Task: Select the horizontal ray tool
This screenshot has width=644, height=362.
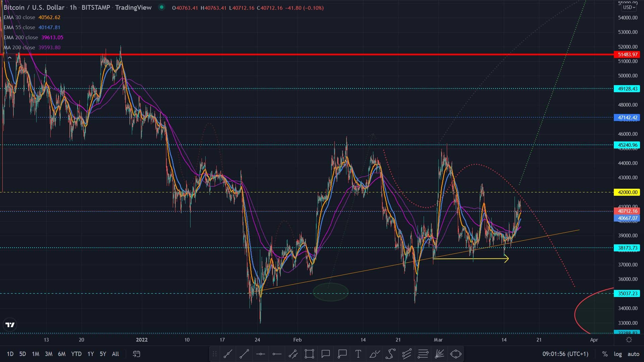Action: coord(277,354)
